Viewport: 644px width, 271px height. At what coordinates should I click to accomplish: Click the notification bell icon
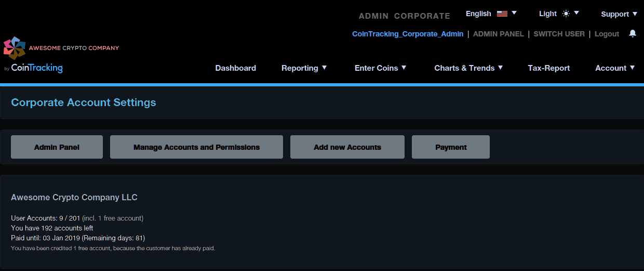pyautogui.click(x=632, y=33)
